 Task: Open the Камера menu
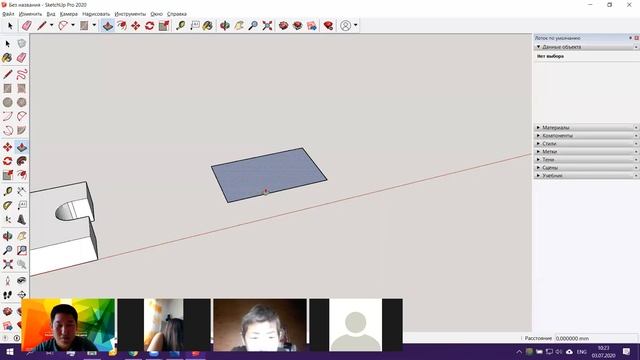(69, 14)
